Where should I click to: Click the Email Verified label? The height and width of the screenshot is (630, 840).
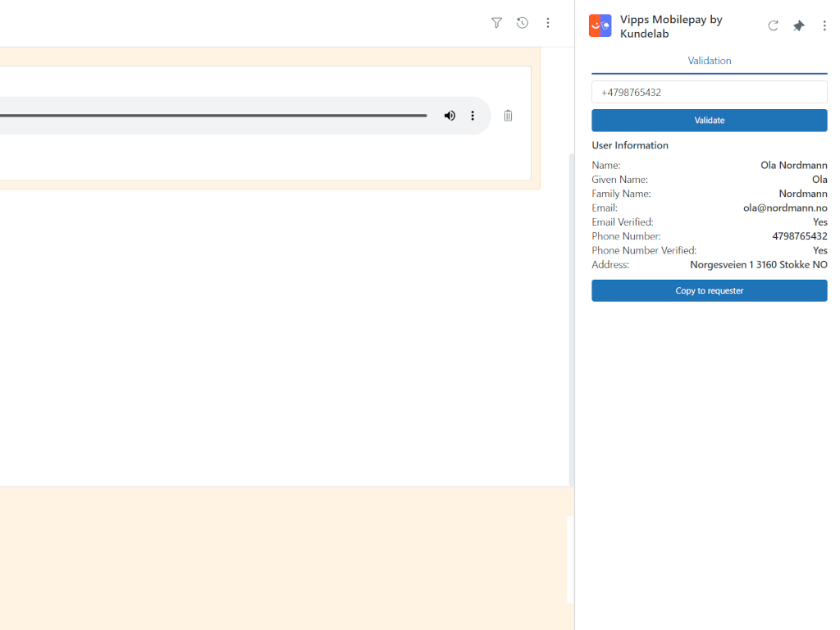pyautogui.click(x=623, y=221)
